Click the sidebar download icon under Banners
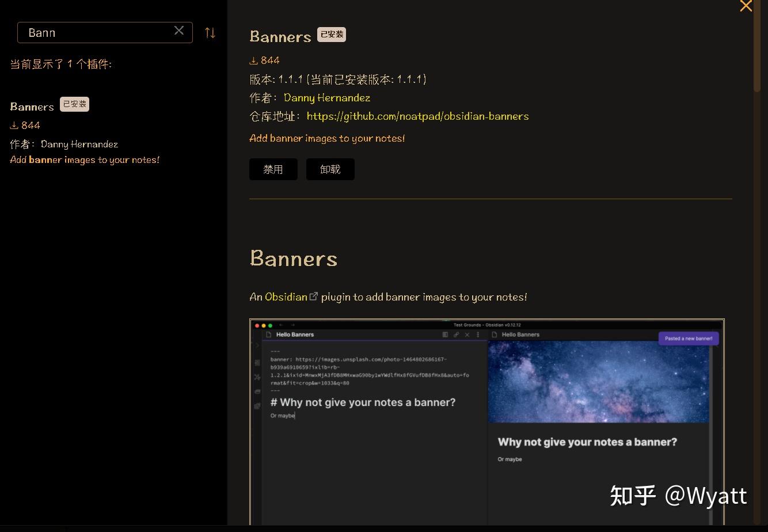Screen dimensions: 768x532 13,125
